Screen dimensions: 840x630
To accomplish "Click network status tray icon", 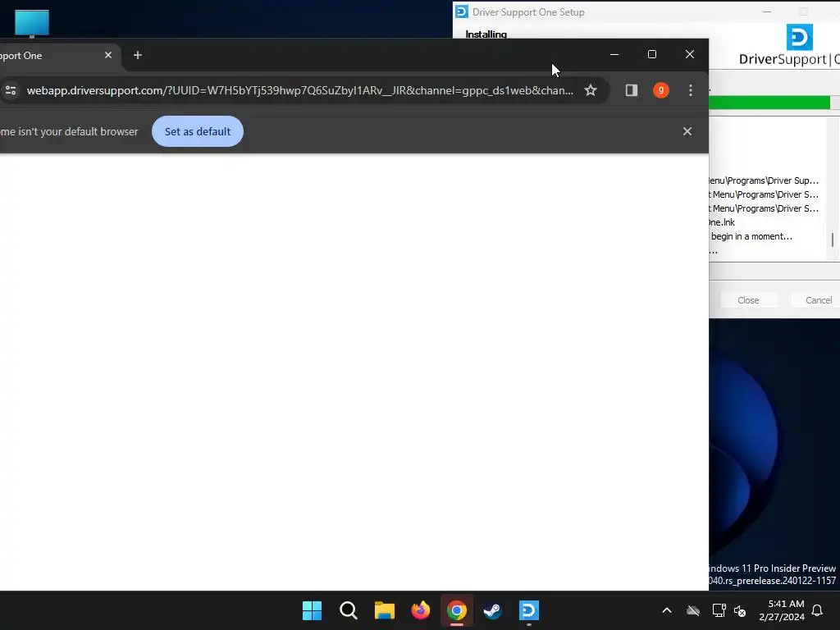I will coord(719,610).
